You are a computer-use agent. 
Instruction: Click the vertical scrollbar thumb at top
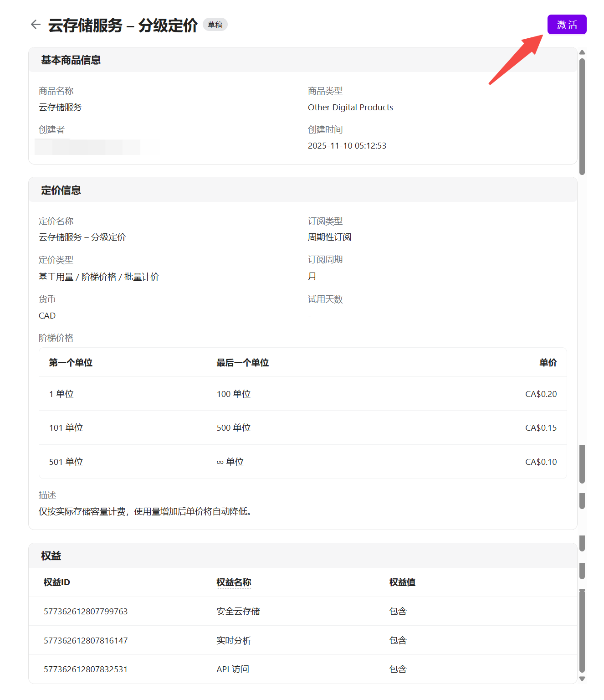click(x=582, y=116)
